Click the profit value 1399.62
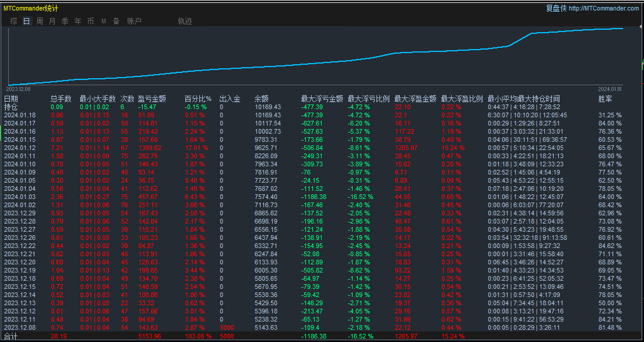 click(150, 148)
